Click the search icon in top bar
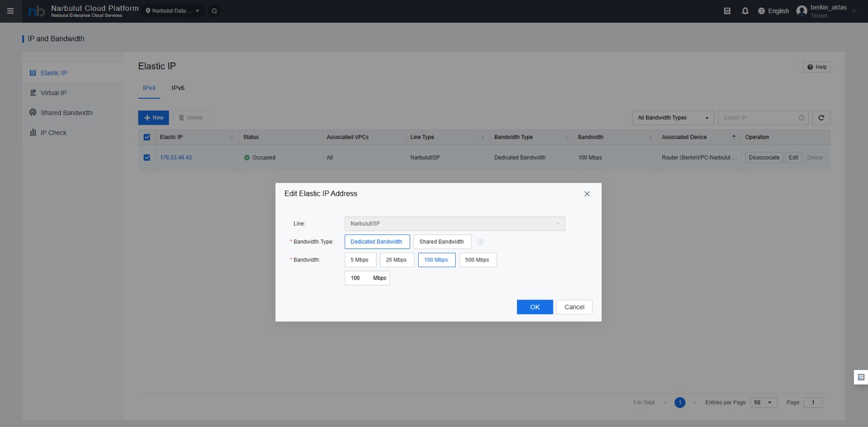Image resolution: width=868 pixels, height=427 pixels. 214,11
